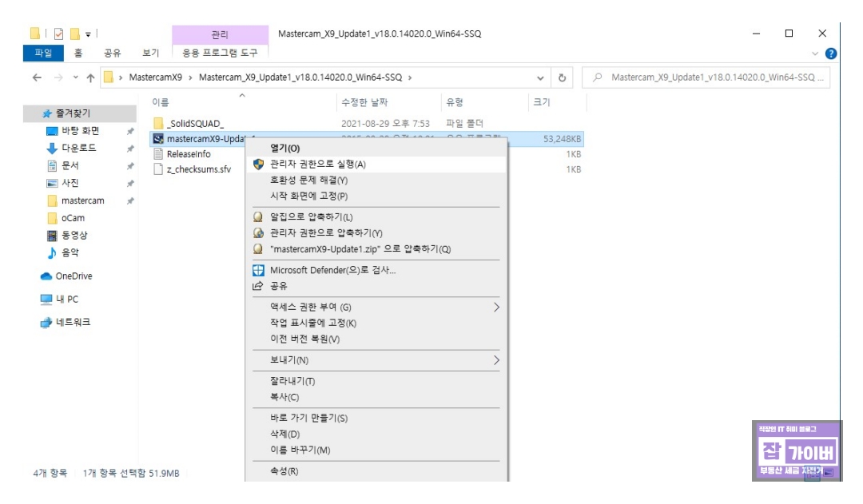
Task: Open the 응용 프로그램 도구 tab
Action: pos(221,53)
